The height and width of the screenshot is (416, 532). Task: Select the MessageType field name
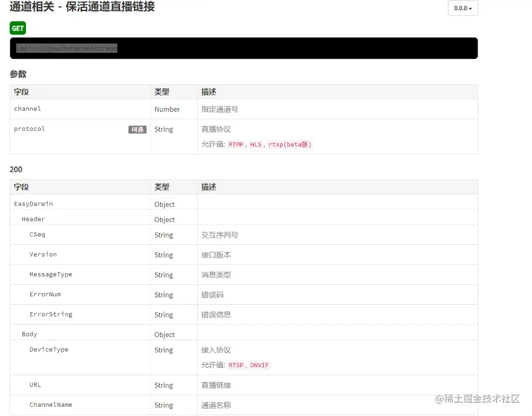point(51,275)
